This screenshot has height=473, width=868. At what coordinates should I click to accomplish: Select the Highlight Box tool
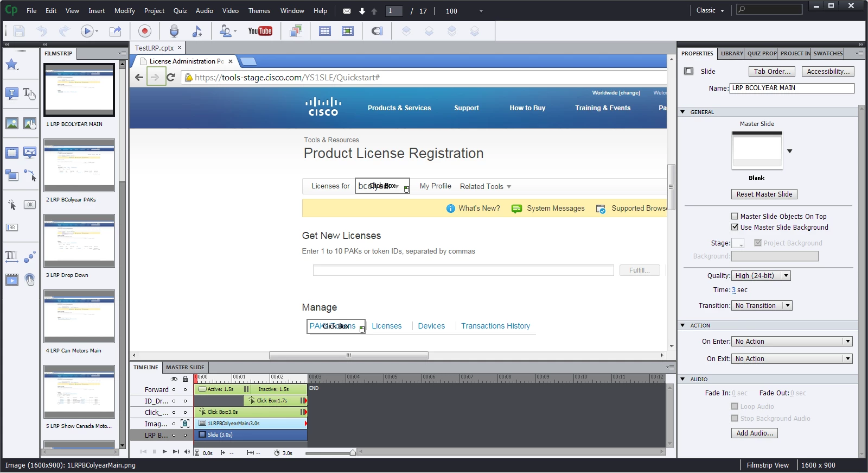pos(12,153)
